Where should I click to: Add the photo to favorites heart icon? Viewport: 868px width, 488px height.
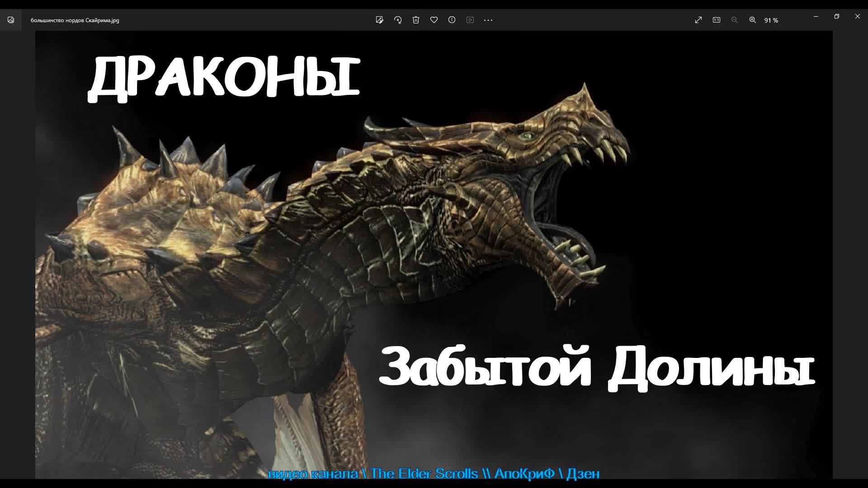coord(434,20)
